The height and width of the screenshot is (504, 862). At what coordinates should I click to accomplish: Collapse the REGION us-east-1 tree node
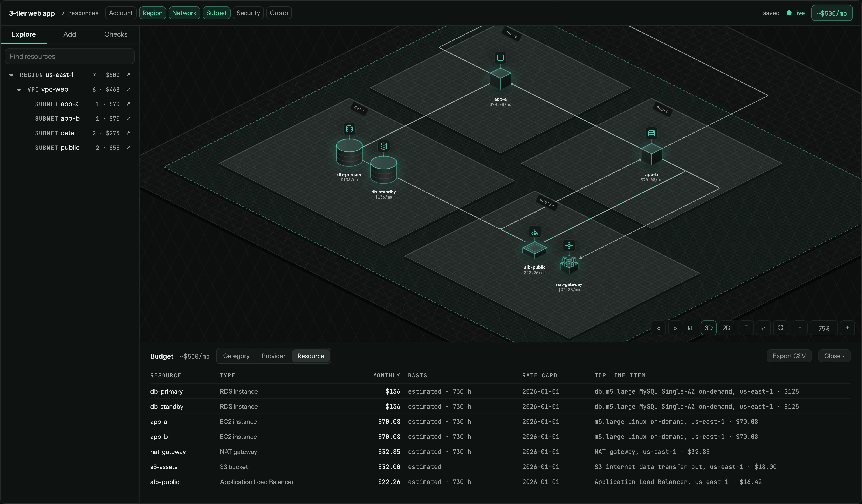tap(11, 75)
